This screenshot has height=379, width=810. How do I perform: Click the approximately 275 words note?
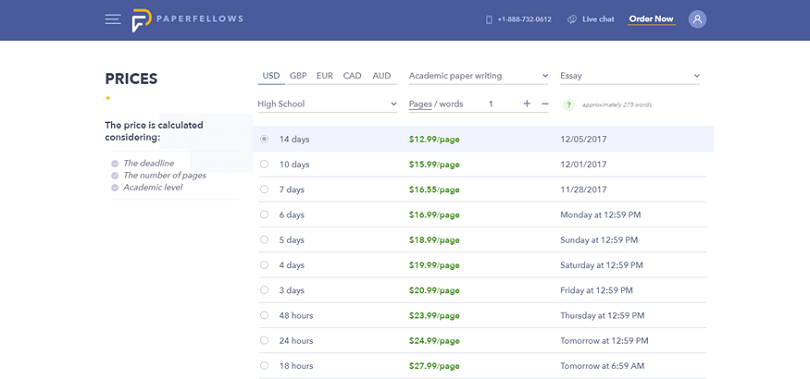click(617, 105)
